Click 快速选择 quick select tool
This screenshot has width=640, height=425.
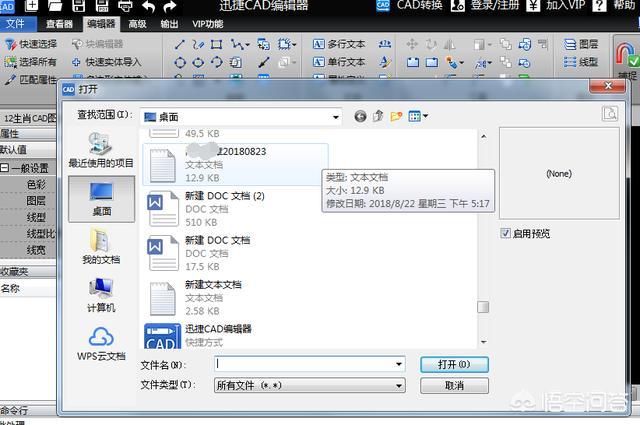(x=31, y=44)
